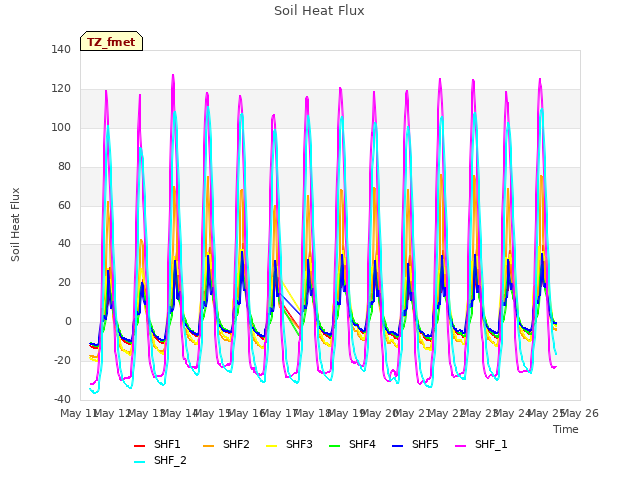Click the SHF5 blue legend swatch
This screenshot has height=480, width=640.
click(x=398, y=446)
